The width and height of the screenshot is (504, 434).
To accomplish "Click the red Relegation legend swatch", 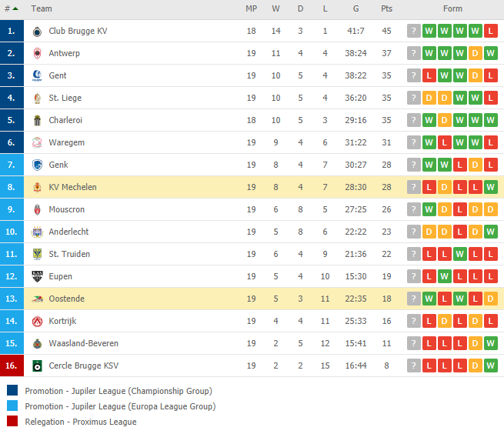I will coord(12,421).
